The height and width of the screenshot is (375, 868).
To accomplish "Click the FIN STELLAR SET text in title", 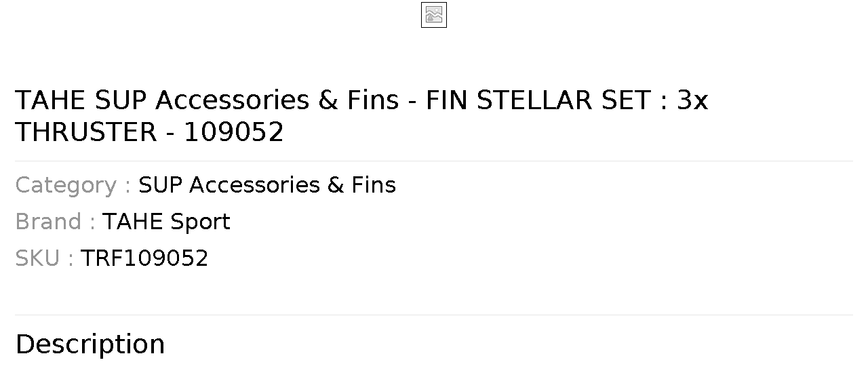I will click(538, 100).
